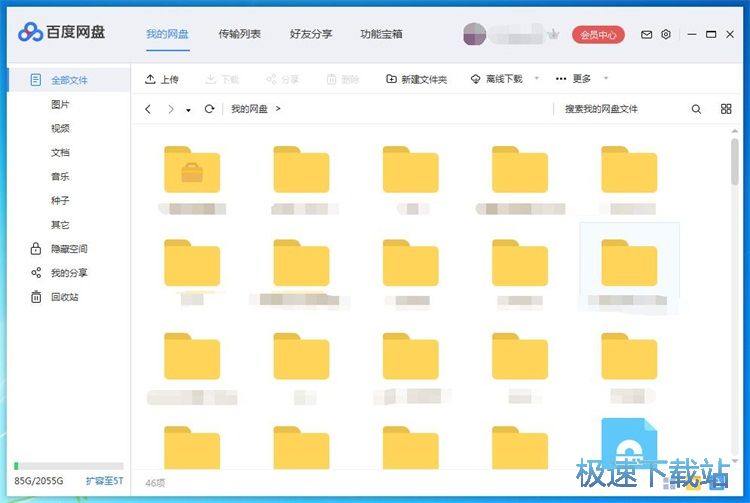750x503 pixels.
Task: Click the 下载 download button
Action: (x=222, y=79)
